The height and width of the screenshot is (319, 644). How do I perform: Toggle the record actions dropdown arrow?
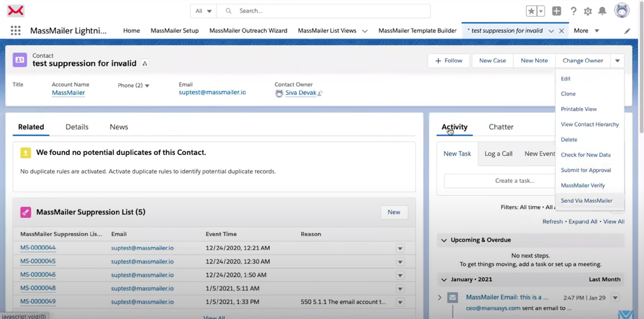(617, 61)
